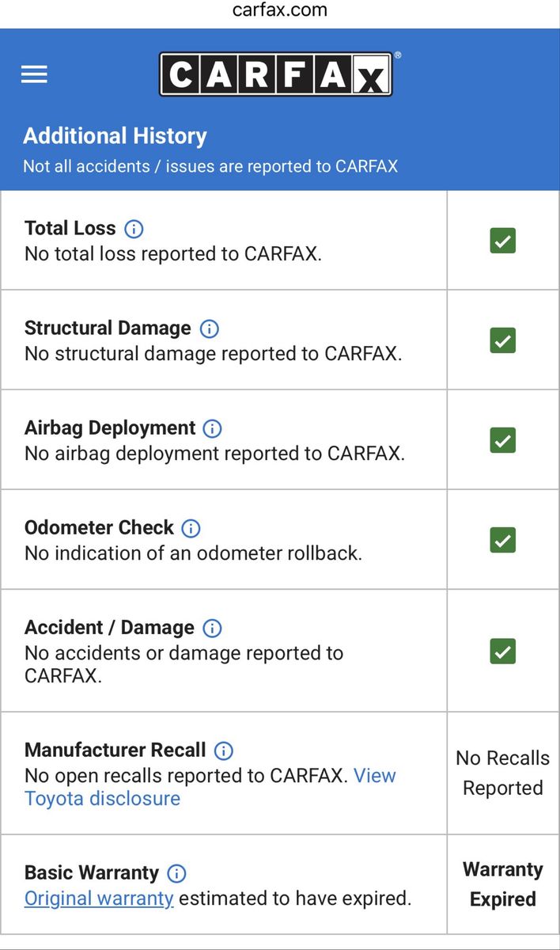
Task: Click the Warranty Expired status text
Action: [503, 884]
